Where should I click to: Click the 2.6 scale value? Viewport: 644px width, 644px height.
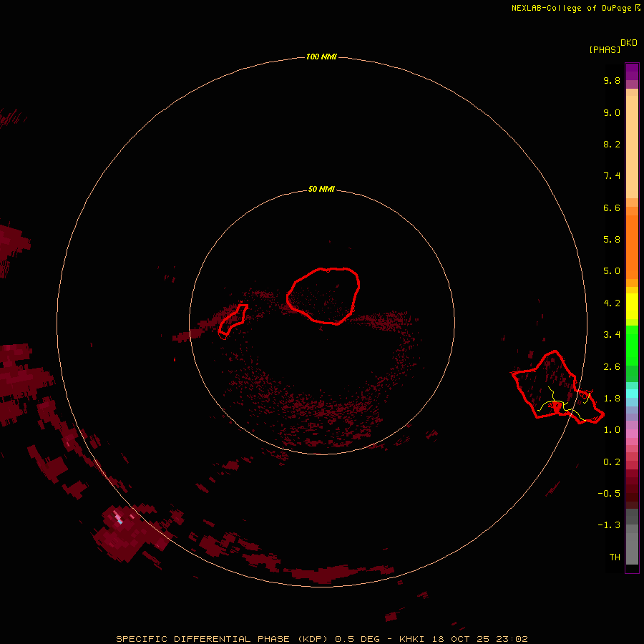(612, 367)
